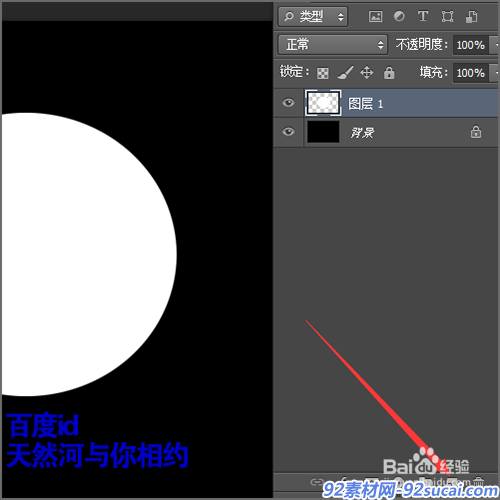Lock all attributes with padlock icon

pyautogui.click(x=389, y=72)
